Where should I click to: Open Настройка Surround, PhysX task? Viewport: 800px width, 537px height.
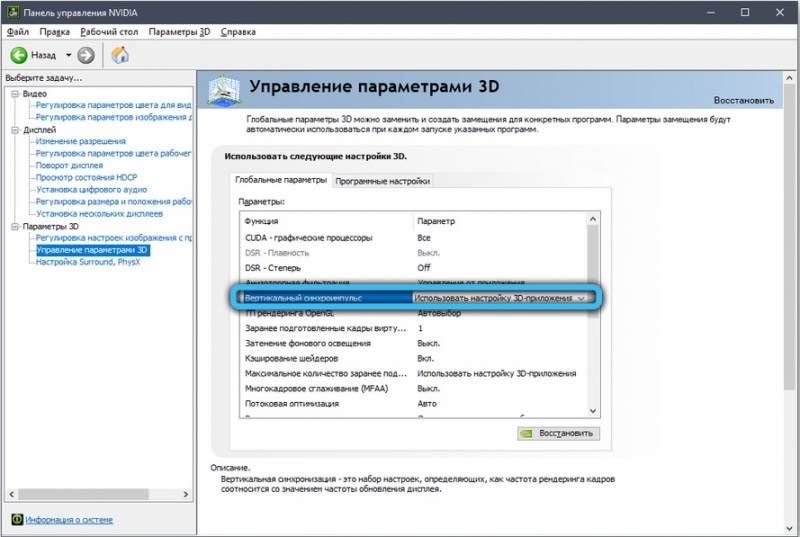88,262
